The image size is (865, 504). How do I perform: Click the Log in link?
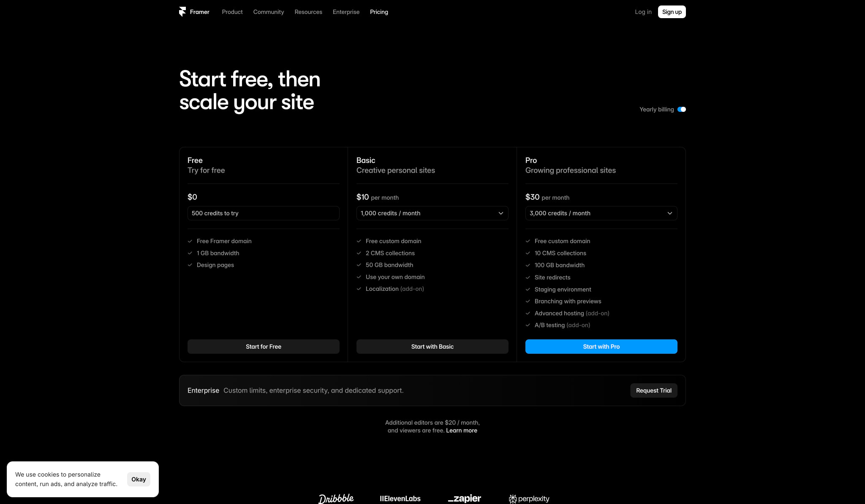(x=643, y=12)
